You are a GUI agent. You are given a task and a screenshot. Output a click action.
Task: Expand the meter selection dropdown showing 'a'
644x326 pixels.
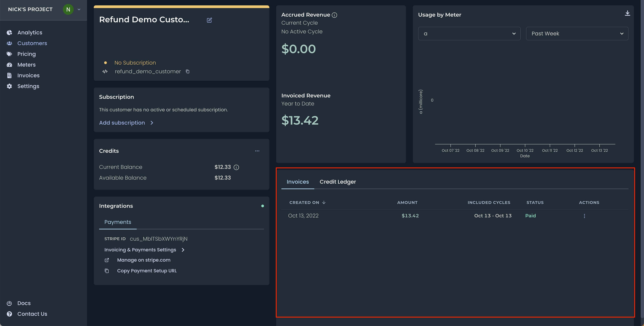469,34
